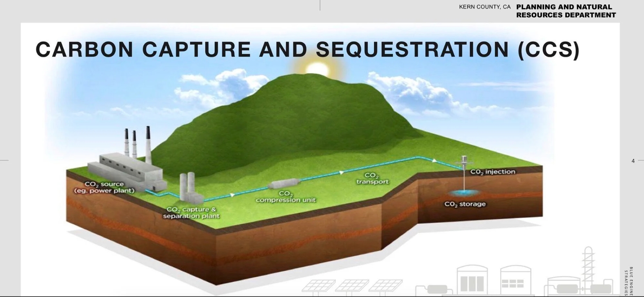
Task: Click 'Planning and Natural Resources Department' header
Action: (566, 11)
